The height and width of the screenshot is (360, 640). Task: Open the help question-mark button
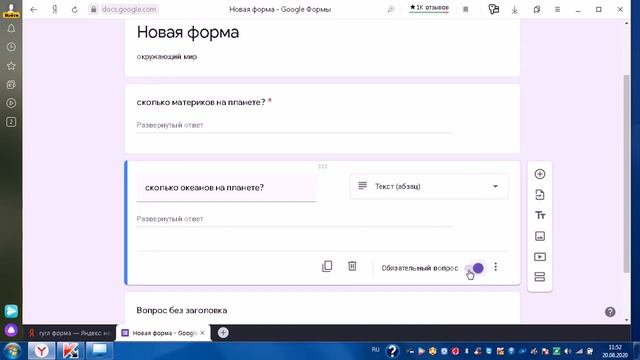click(610, 312)
